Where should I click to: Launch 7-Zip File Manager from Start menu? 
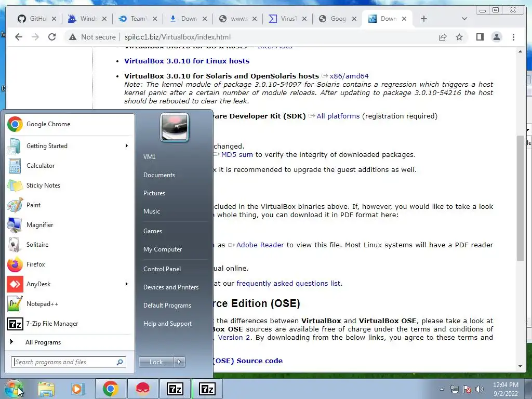point(69,324)
